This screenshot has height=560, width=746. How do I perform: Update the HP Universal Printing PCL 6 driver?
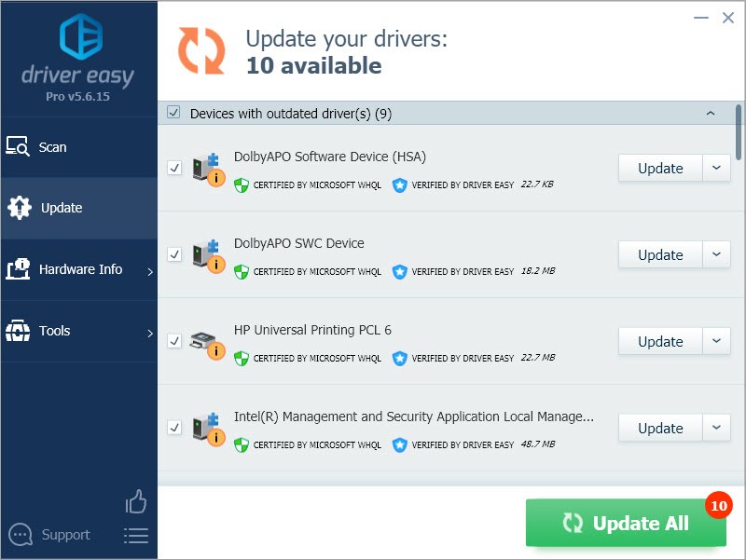659,341
